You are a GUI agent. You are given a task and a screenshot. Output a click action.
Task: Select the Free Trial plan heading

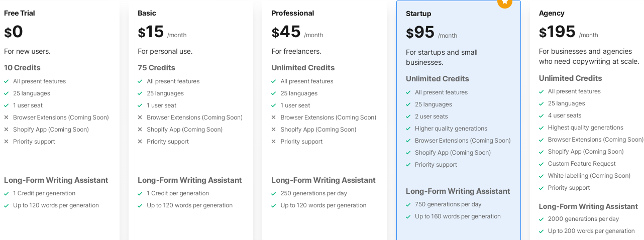20,13
